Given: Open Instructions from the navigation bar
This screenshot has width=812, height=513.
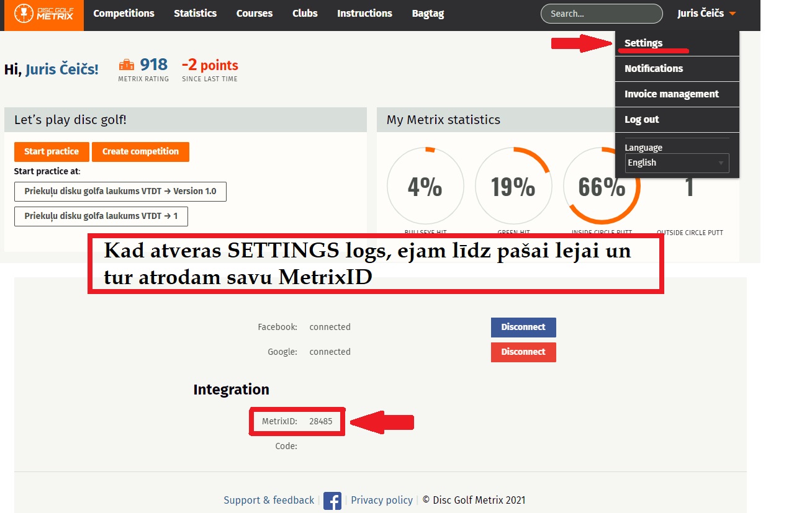Looking at the screenshot, I should 364,14.
